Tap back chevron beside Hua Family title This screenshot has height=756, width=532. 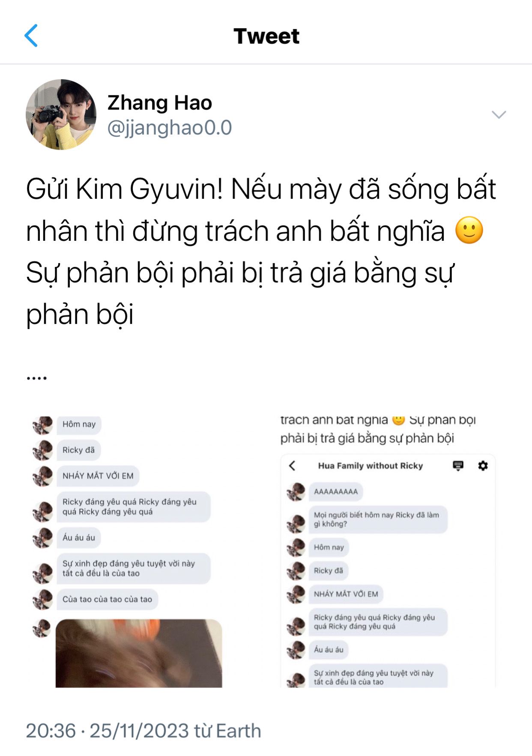[292, 466]
